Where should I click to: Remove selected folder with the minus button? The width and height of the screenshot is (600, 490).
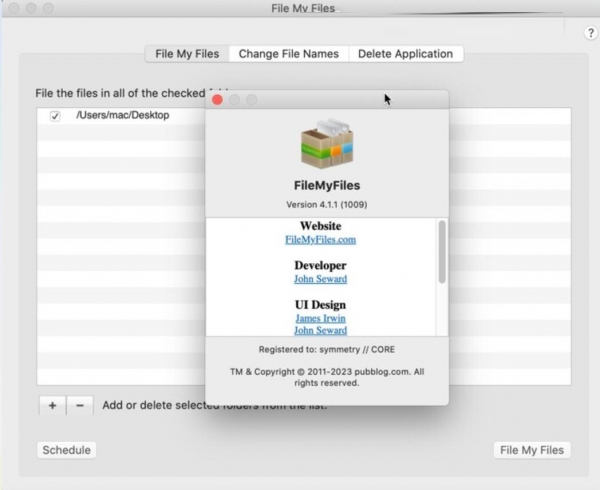pyautogui.click(x=80, y=405)
